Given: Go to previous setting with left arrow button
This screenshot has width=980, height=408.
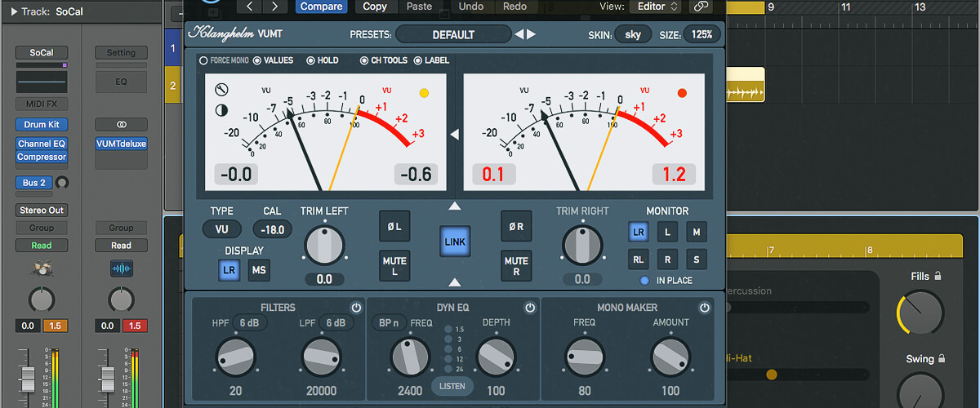Looking at the screenshot, I should pos(250,7).
